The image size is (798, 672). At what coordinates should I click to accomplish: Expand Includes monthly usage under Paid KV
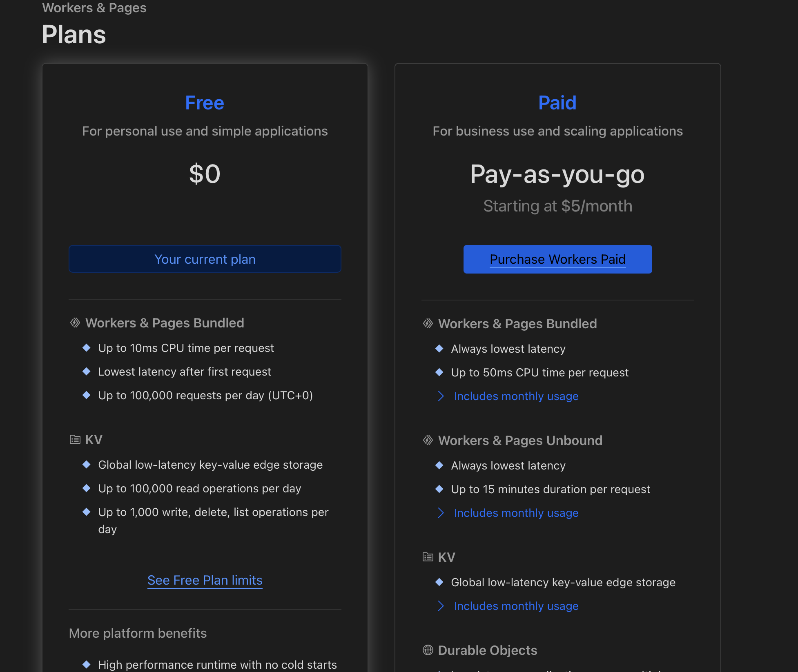click(x=516, y=606)
